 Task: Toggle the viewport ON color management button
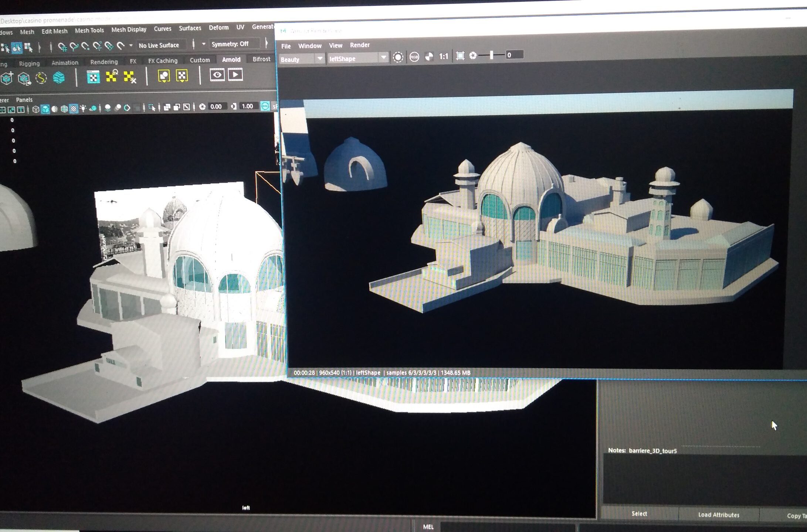pos(265,106)
